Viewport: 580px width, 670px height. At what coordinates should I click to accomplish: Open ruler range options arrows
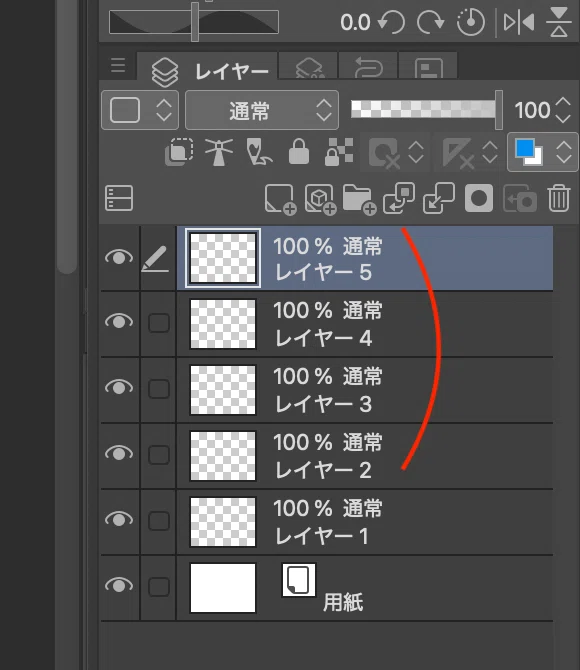[490, 153]
